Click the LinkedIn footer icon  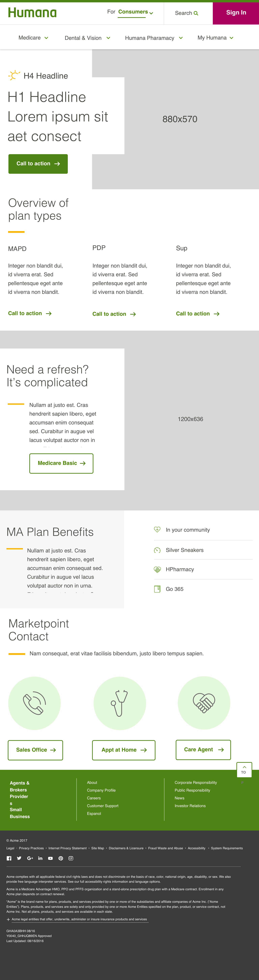(40, 858)
